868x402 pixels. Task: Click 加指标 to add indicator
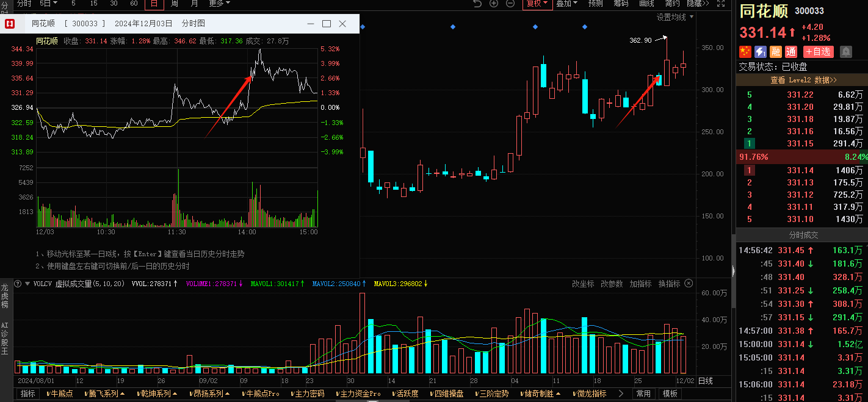click(x=641, y=284)
